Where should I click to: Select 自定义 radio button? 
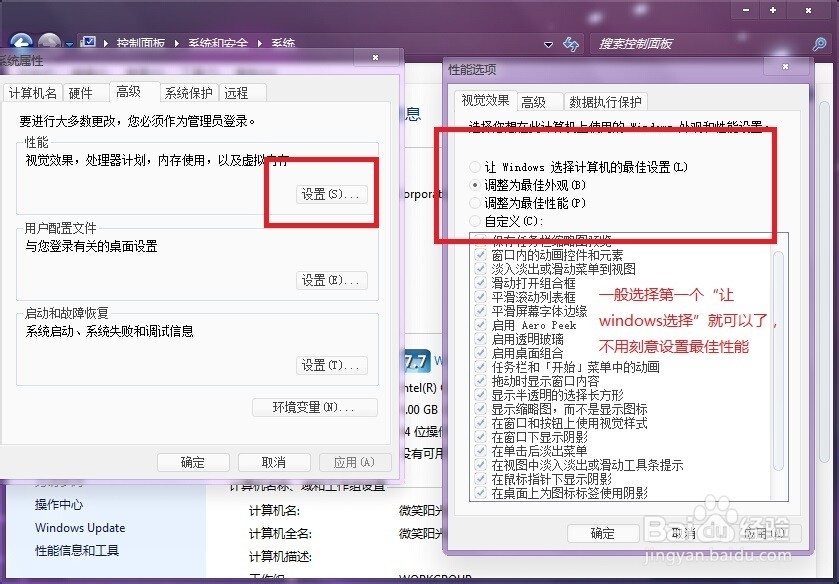475,221
